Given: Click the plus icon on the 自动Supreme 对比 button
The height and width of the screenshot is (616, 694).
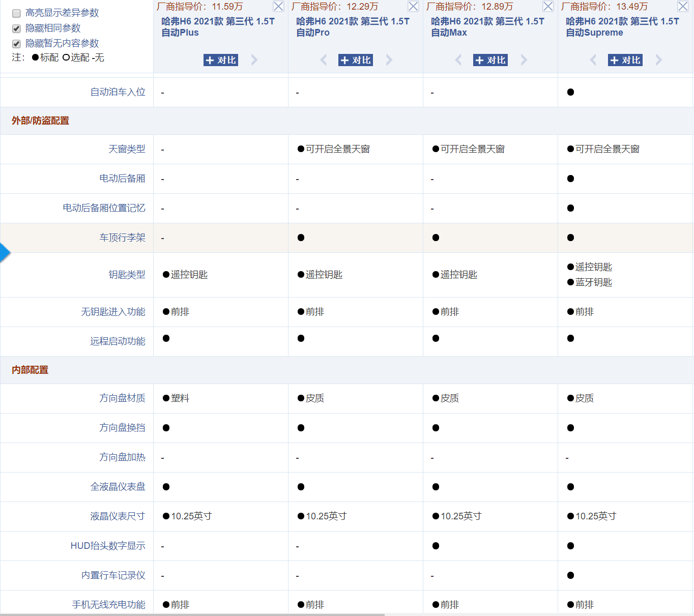Looking at the screenshot, I should [x=615, y=60].
